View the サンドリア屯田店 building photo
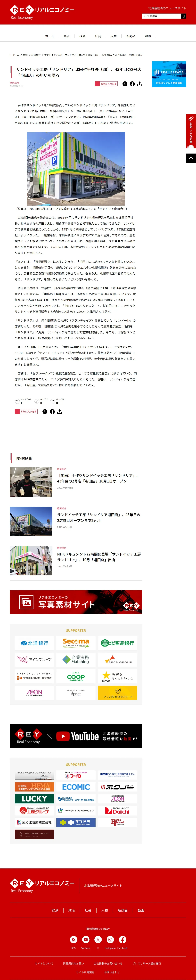This screenshot has height=980, width=196. [x=76, y=169]
